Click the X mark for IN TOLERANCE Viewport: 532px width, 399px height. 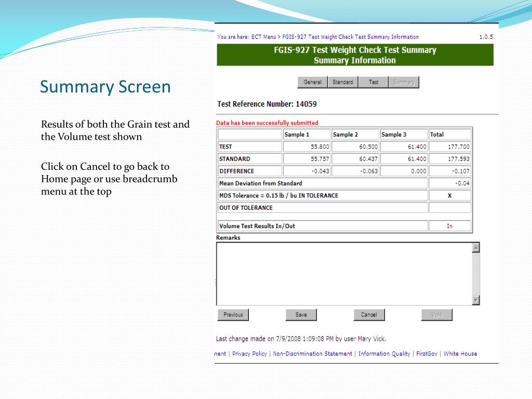[450, 195]
